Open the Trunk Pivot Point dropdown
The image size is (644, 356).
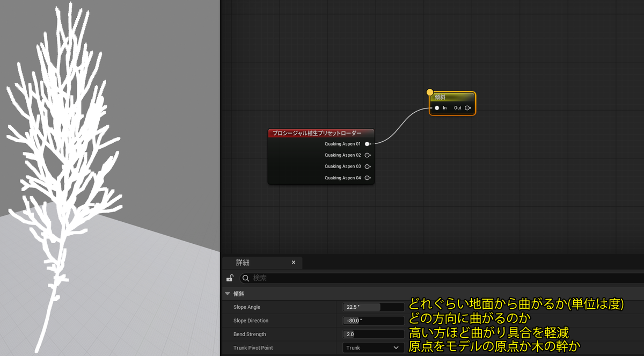[373, 348]
